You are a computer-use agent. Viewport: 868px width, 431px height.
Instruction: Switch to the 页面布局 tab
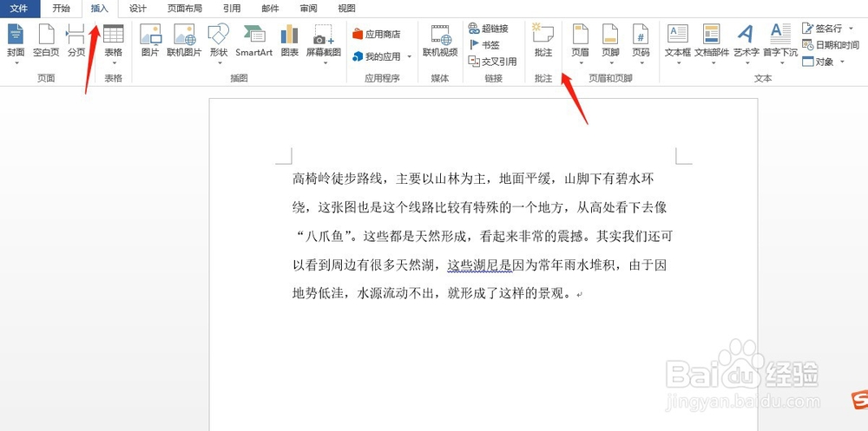[x=185, y=9]
